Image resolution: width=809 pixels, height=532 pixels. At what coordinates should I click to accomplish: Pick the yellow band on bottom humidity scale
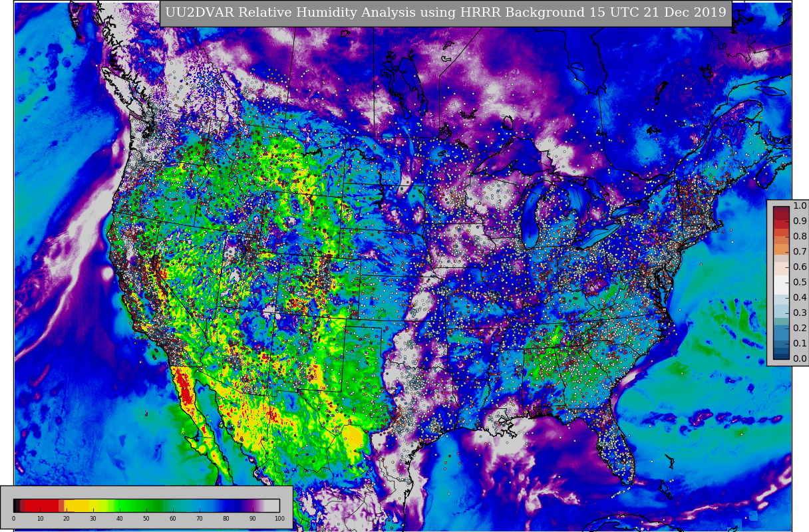pos(79,505)
